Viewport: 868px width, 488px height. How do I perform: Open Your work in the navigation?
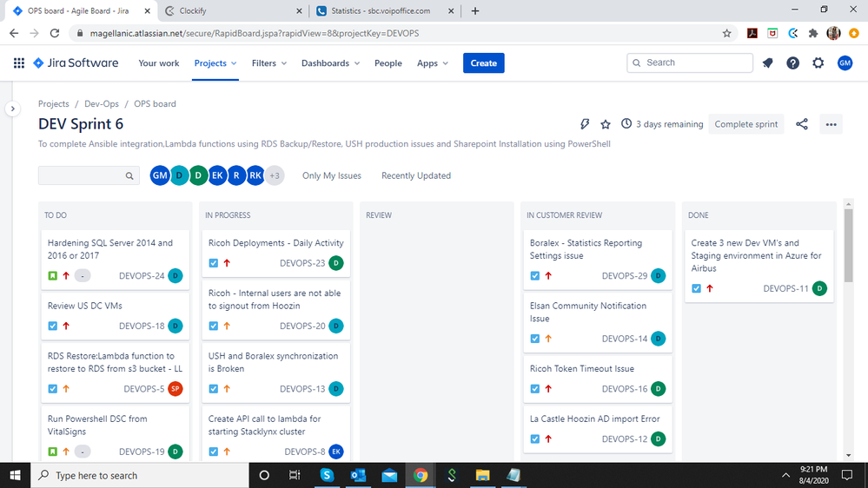coord(159,63)
